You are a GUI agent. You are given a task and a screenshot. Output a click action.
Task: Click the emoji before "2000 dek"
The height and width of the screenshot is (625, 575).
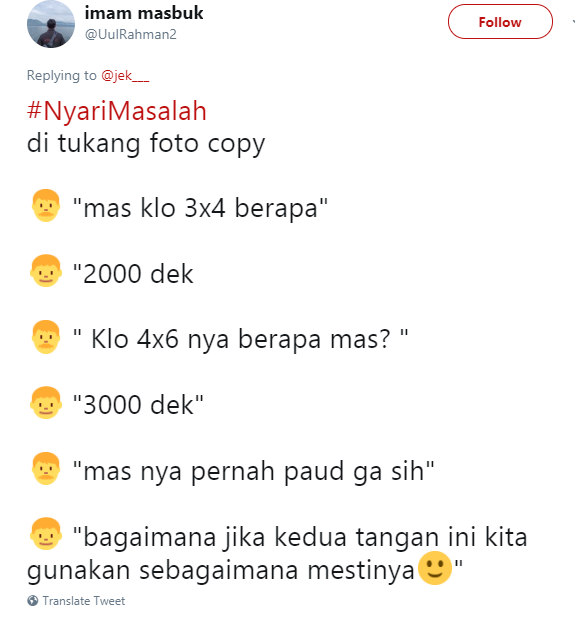pyautogui.click(x=46, y=271)
